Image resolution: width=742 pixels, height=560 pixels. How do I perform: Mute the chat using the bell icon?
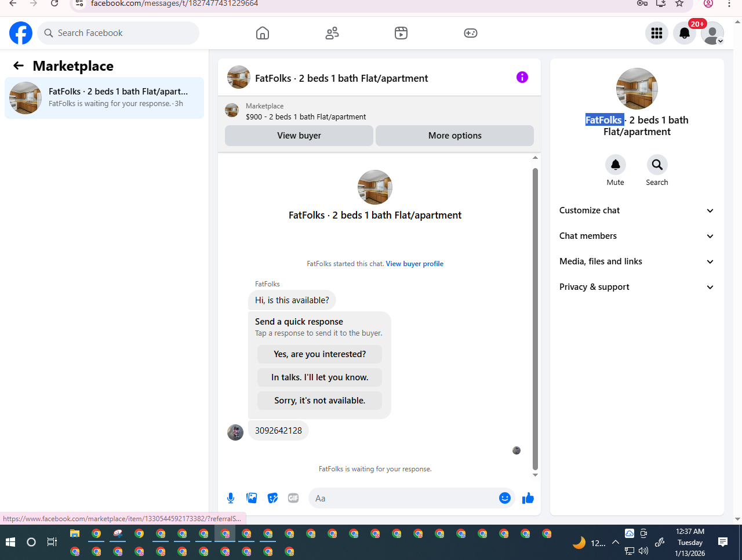pos(616,165)
